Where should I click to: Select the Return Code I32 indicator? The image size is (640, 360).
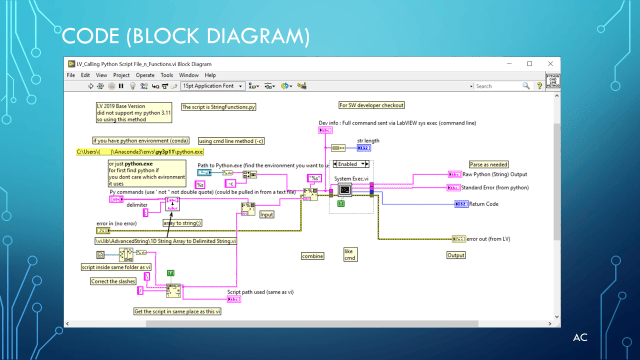pyautogui.click(x=461, y=204)
